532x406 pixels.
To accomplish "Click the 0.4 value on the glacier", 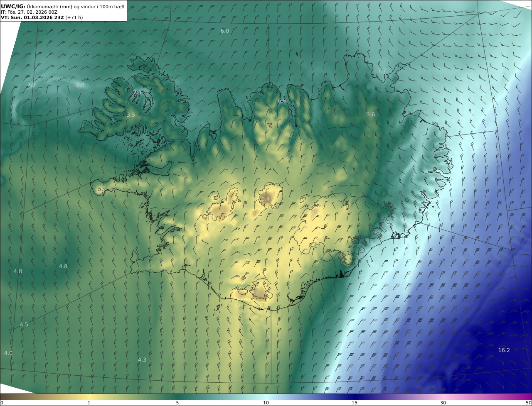I will (x=266, y=199).
